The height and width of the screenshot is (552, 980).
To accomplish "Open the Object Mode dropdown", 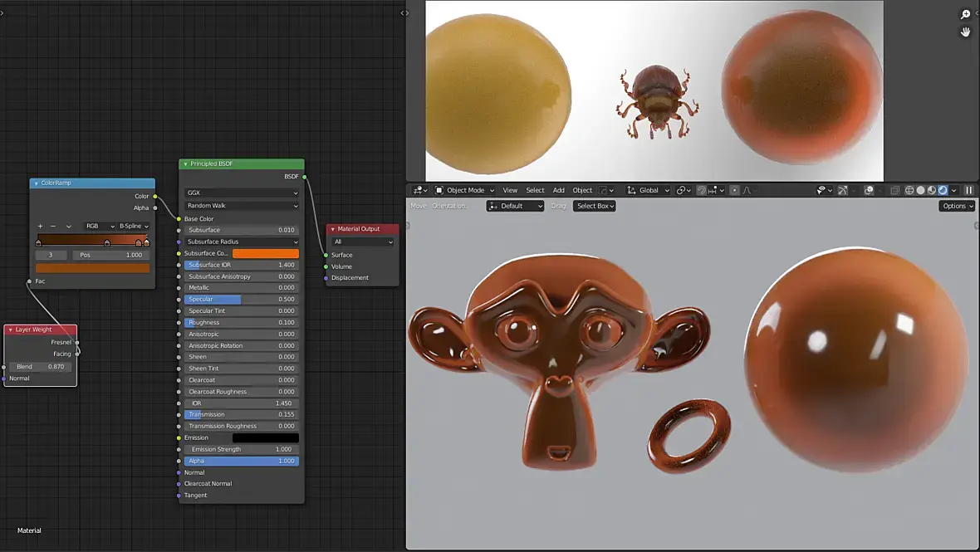I will pyautogui.click(x=465, y=190).
